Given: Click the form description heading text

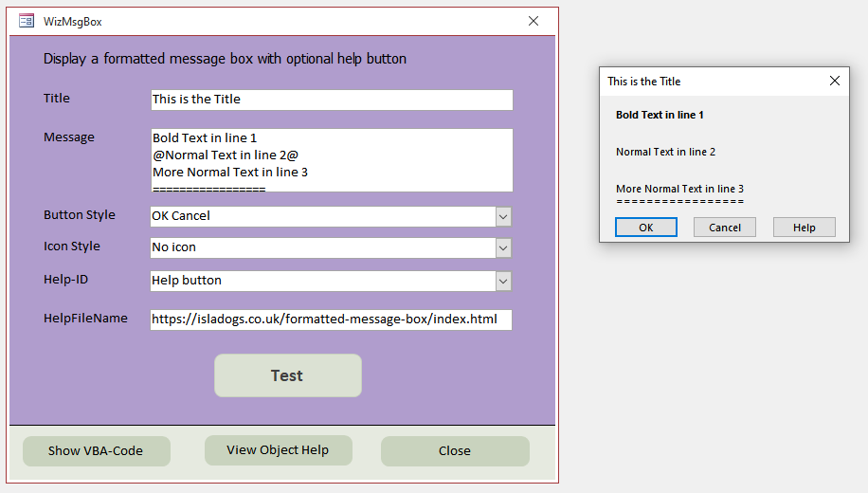Looking at the screenshot, I should click(225, 59).
